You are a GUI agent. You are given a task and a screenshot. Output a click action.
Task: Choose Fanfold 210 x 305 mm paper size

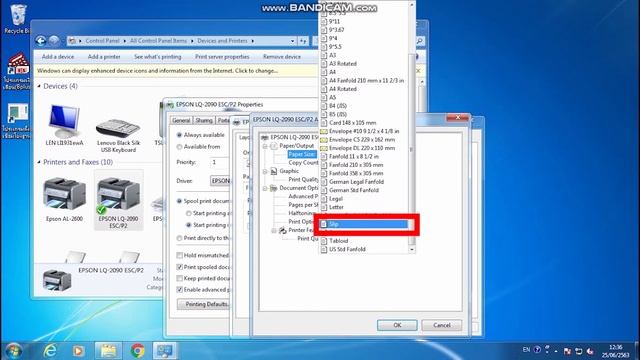coord(356,165)
